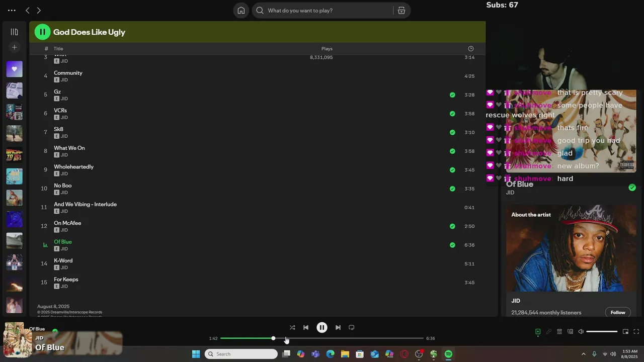
Task: Open OBS Studio from the taskbar
Action: click(419, 354)
